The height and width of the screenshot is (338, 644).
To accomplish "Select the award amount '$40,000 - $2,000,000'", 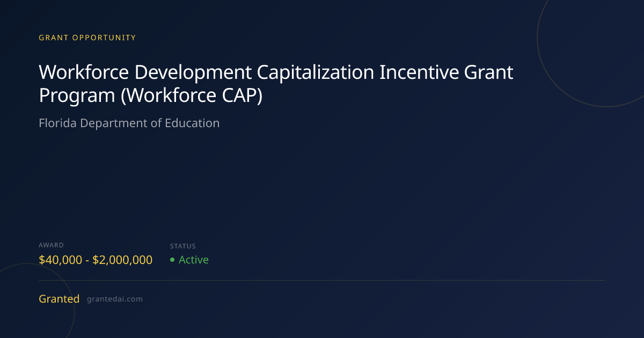I will click(x=96, y=260).
